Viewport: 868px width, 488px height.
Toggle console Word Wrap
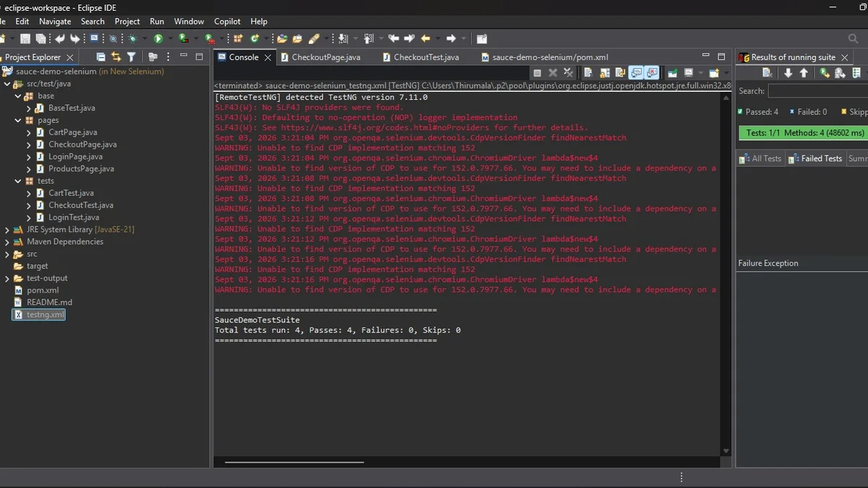point(621,73)
